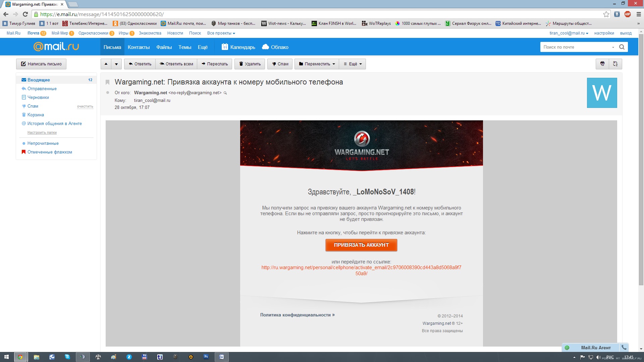644x362 pixels.
Task: Open the Отправленные folder
Action: [x=42, y=88]
